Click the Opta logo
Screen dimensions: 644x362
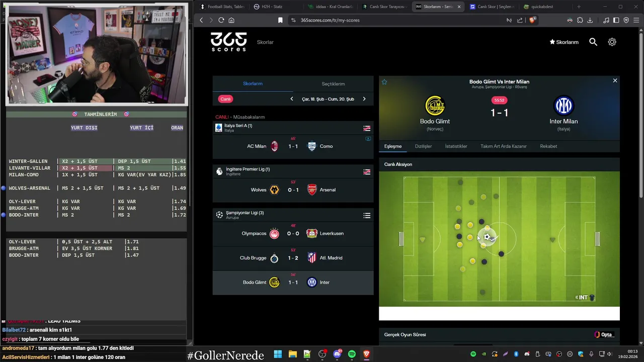click(x=604, y=335)
